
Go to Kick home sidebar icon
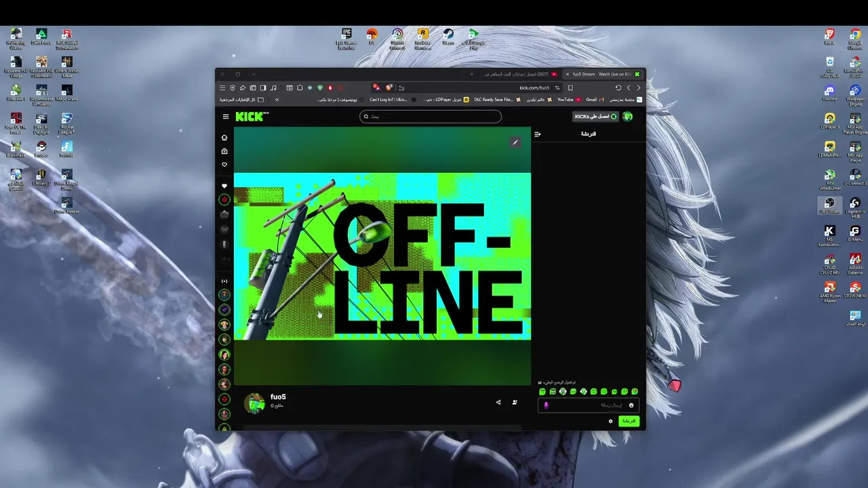tap(224, 138)
